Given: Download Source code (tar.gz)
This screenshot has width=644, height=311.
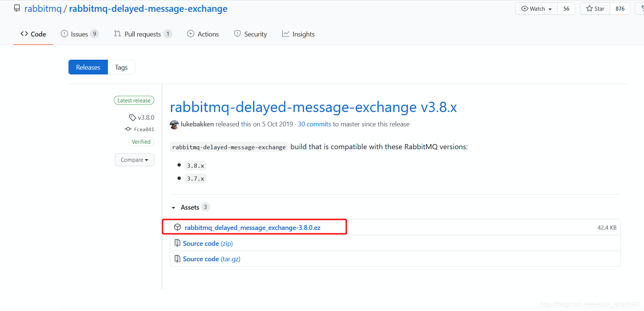Looking at the screenshot, I should (212, 259).
